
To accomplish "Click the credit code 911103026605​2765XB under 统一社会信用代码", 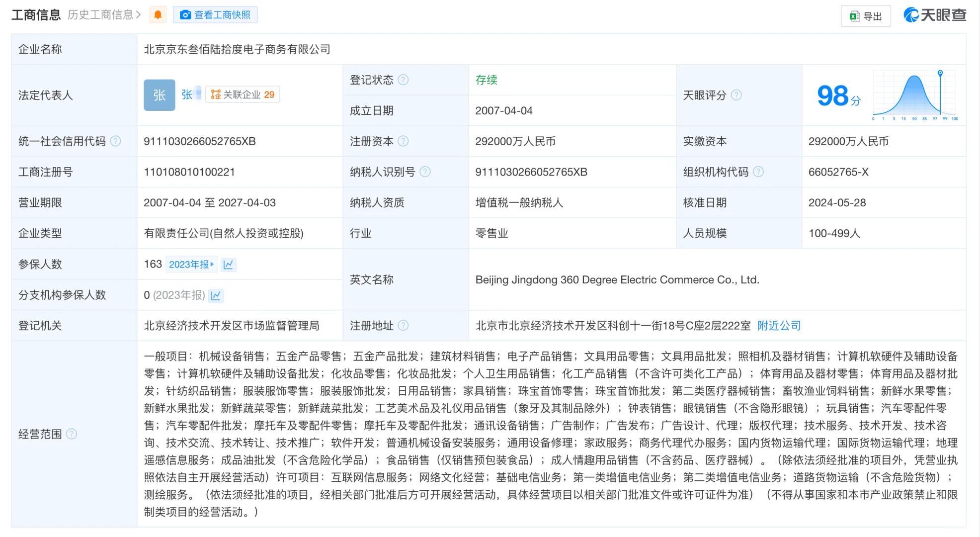I will tap(200, 141).
